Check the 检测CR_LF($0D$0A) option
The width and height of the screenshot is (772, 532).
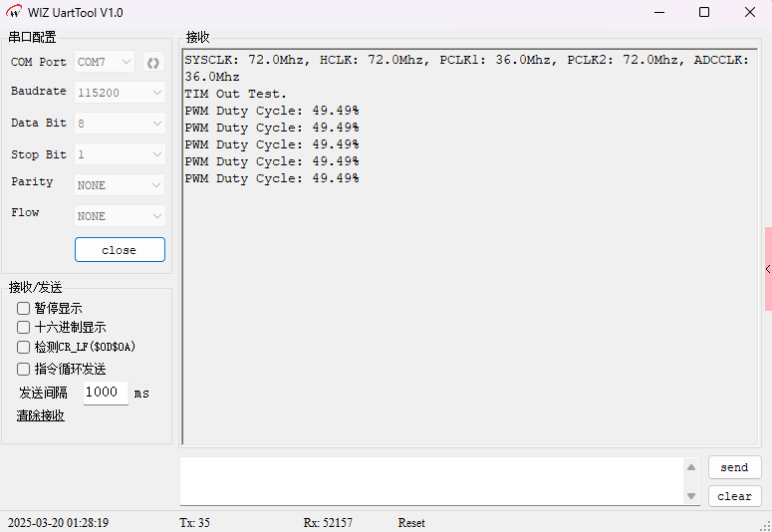[24, 348]
